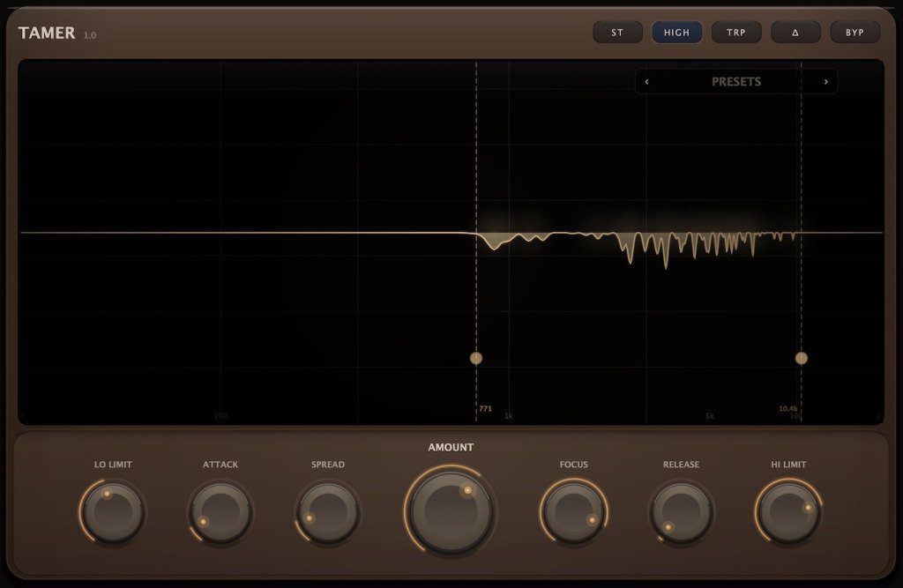Image resolution: width=903 pixels, height=588 pixels.
Task: Open the PRESETS browser
Action: click(736, 81)
